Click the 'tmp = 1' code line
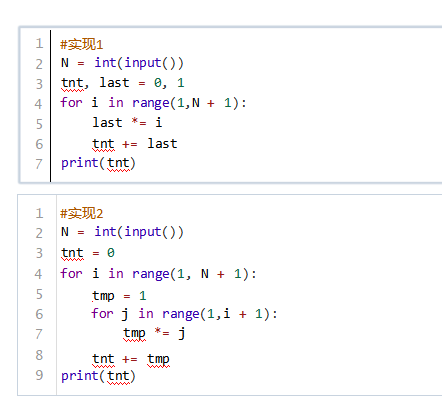Viewport: 442px width, 401px height. tap(119, 296)
